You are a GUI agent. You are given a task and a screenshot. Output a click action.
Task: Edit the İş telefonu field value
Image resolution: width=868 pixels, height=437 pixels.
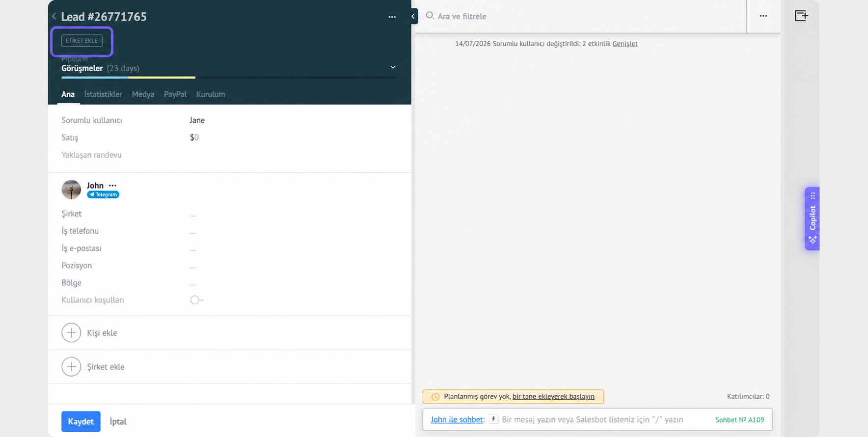coord(193,231)
